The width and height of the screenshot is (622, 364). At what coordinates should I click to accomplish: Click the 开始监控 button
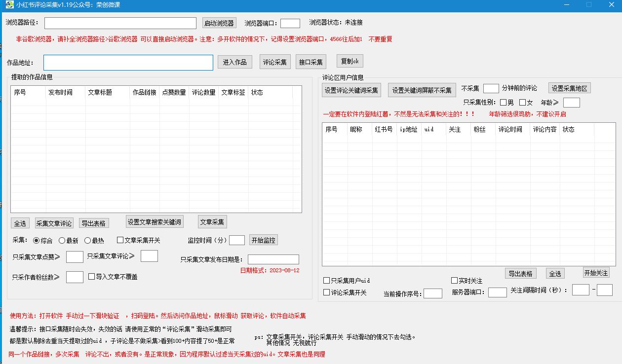[264, 240]
